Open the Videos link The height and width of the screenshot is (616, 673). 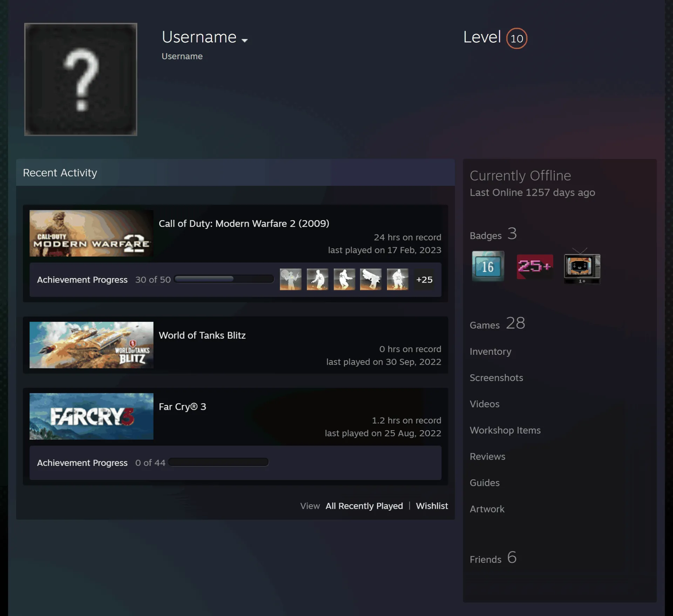[484, 404]
